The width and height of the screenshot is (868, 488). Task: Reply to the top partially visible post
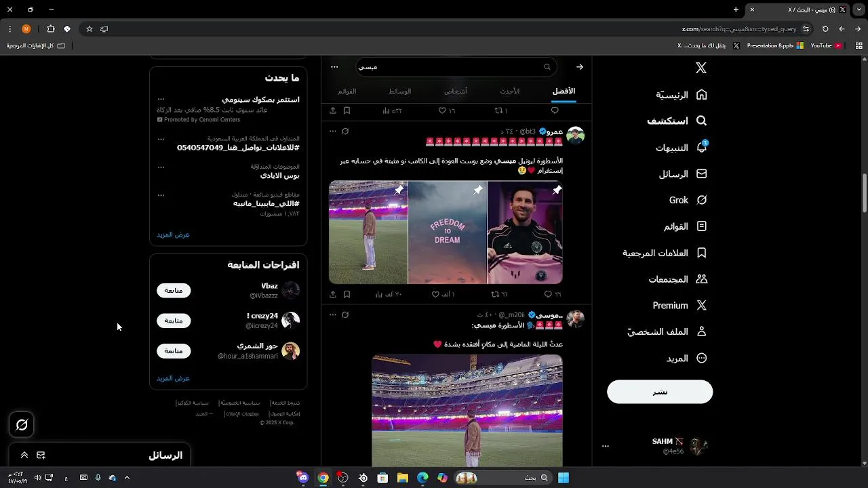pyautogui.click(x=555, y=110)
